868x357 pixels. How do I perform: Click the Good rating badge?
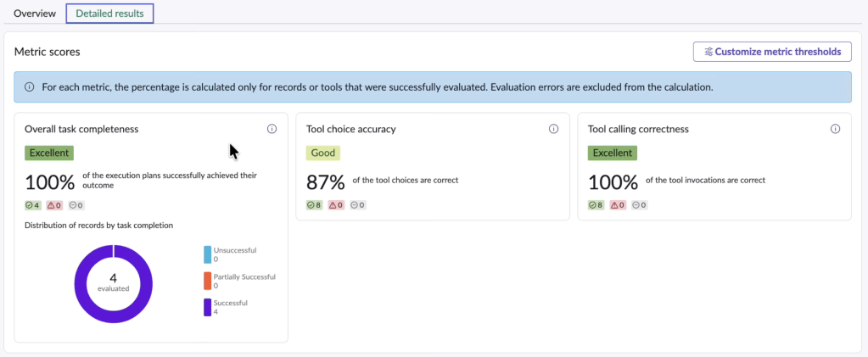pyautogui.click(x=323, y=153)
